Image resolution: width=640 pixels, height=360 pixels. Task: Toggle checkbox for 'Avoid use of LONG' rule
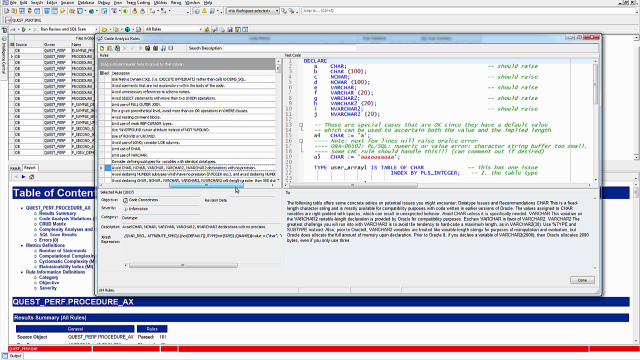(x=108, y=142)
